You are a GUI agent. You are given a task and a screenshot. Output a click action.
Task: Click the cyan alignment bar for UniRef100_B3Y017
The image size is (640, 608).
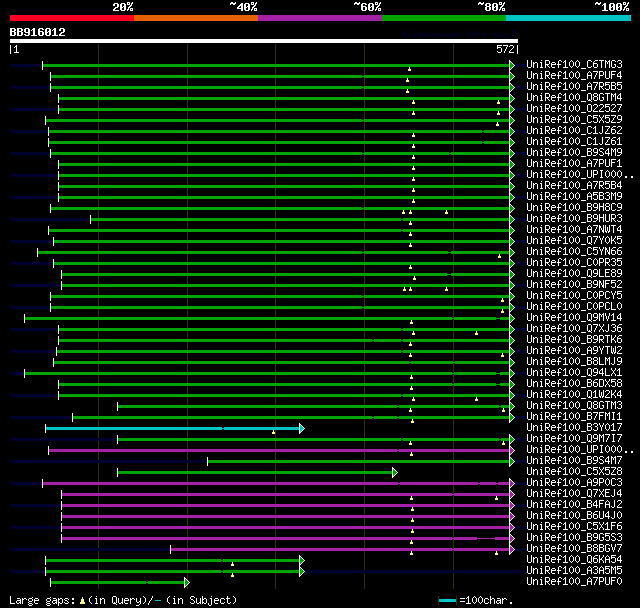click(172, 428)
